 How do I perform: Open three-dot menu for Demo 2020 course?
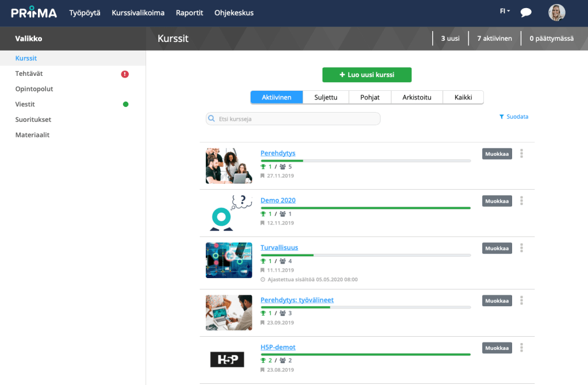point(521,201)
